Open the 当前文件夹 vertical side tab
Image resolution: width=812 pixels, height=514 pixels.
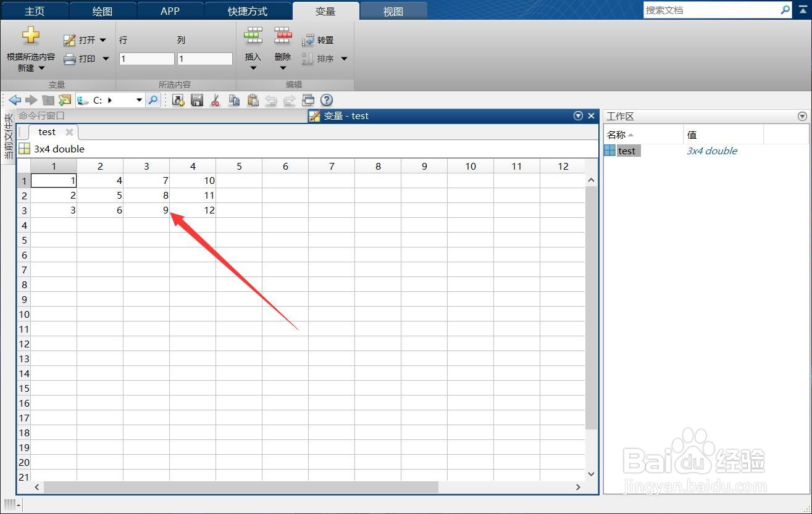(9, 137)
